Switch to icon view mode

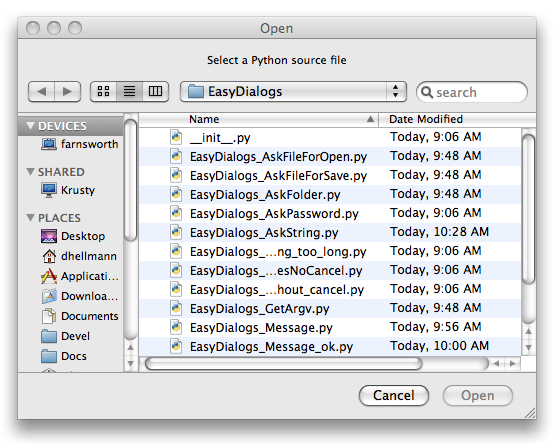tap(103, 92)
